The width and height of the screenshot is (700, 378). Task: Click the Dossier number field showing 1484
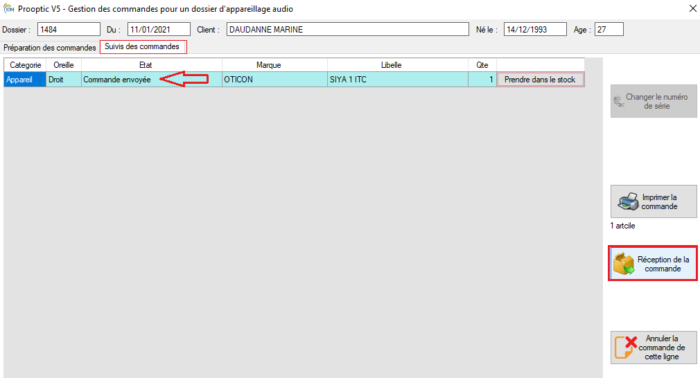(x=69, y=29)
